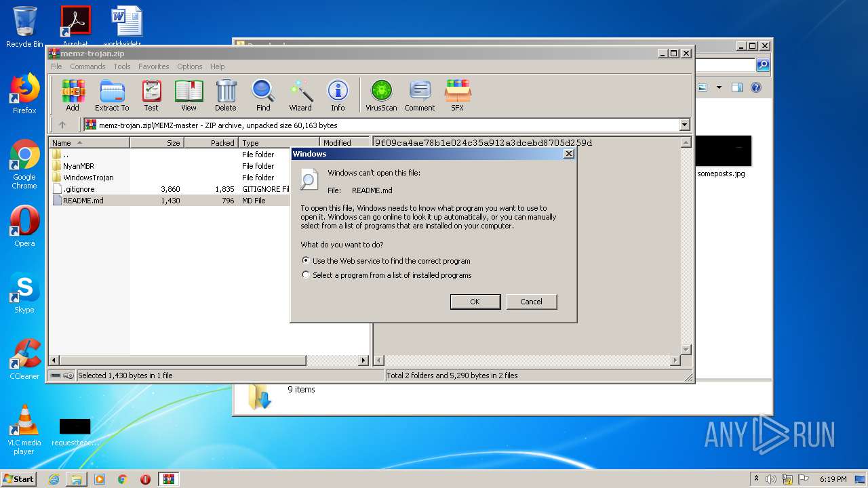
Task: Open Internet Explorer in taskbar
Action: click(x=54, y=479)
